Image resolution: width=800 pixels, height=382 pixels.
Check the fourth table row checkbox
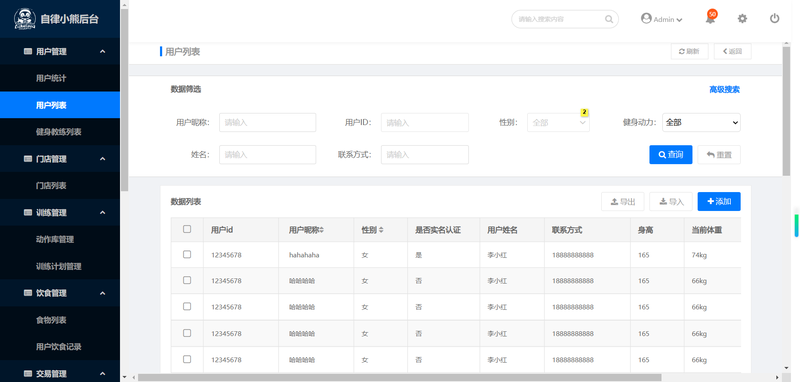click(x=187, y=333)
